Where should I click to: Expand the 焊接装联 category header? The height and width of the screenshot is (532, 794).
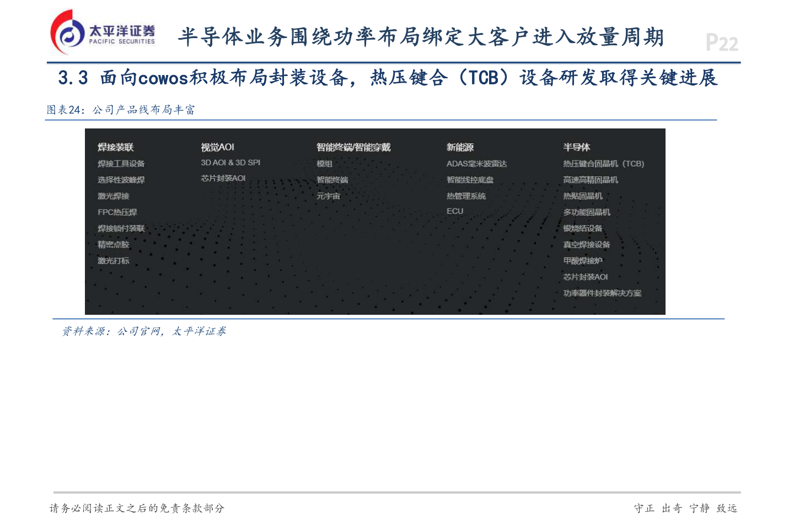coord(116,147)
